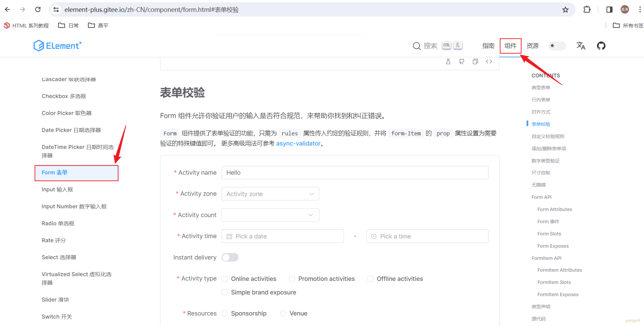Open 资源 nav tab
The height and width of the screenshot is (326, 644).
click(532, 46)
